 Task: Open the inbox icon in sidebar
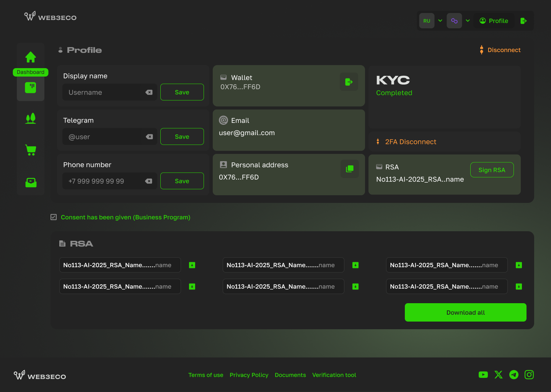coord(31,182)
